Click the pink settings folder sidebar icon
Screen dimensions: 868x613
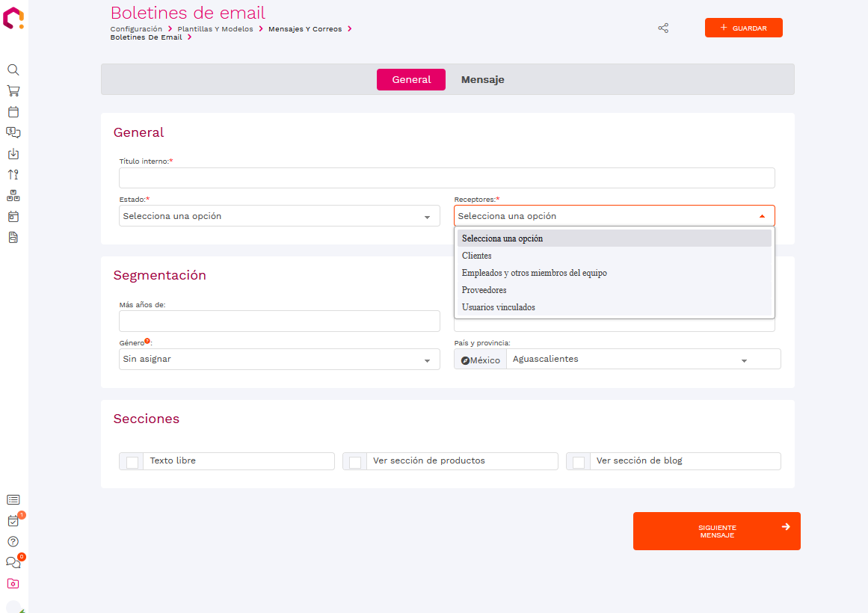point(13,584)
